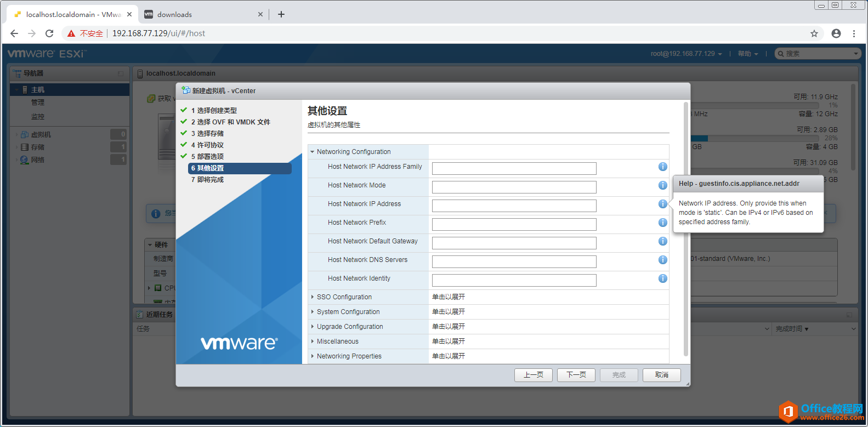This screenshot has height=427, width=868.
Task: Switch to localhost.localdomain browser tab
Action: tap(72, 14)
